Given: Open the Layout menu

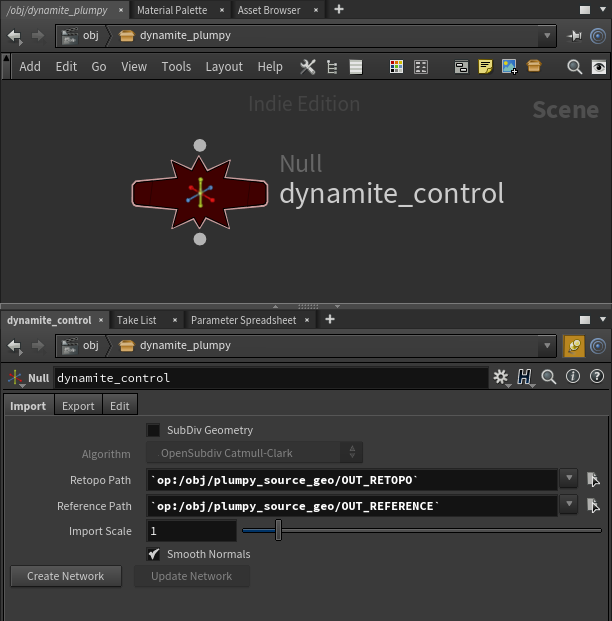Looking at the screenshot, I should 224,67.
